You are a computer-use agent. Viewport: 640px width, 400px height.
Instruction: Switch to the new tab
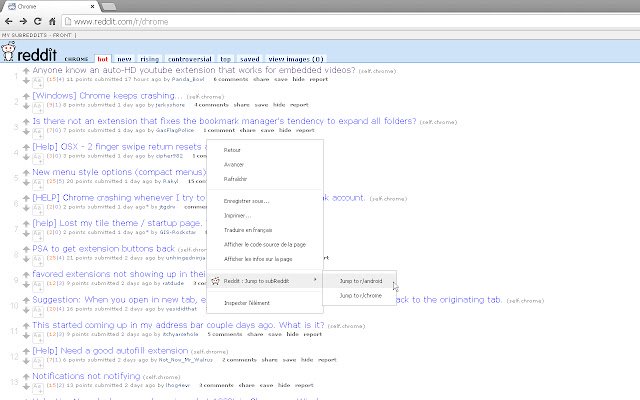click(x=124, y=59)
